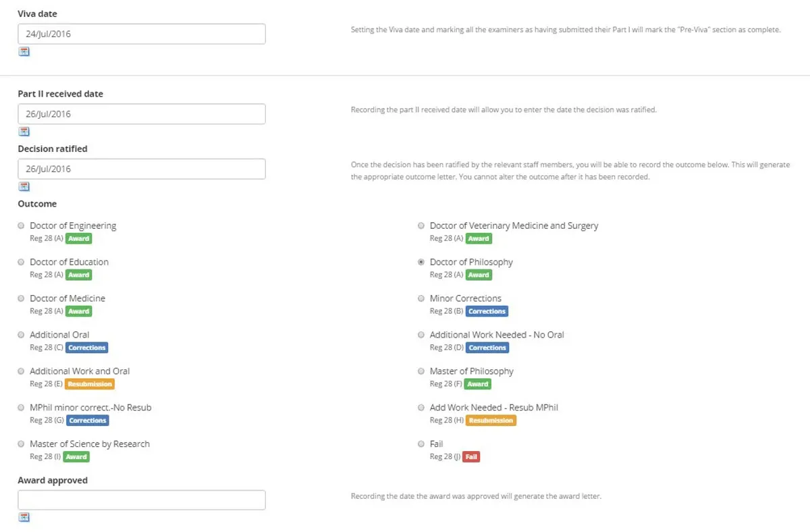Select MPhil minor correct.-No Resub outcome
This screenshot has width=810, height=532.
pos(20,408)
